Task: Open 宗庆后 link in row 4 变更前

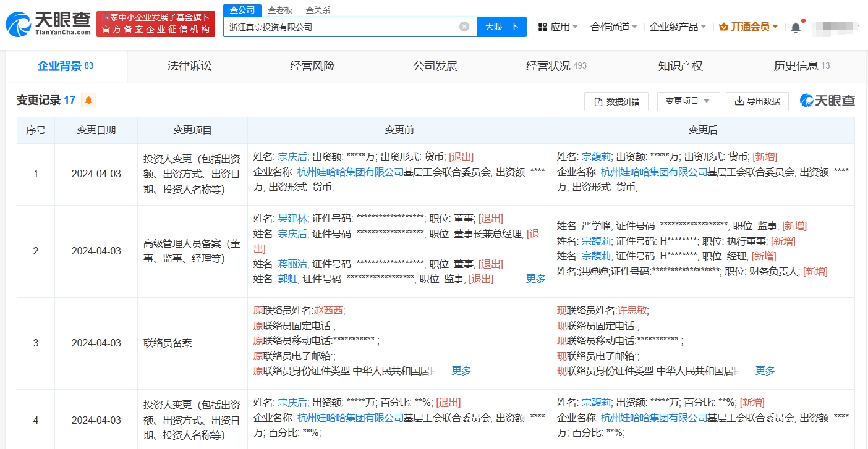Action: (x=292, y=403)
